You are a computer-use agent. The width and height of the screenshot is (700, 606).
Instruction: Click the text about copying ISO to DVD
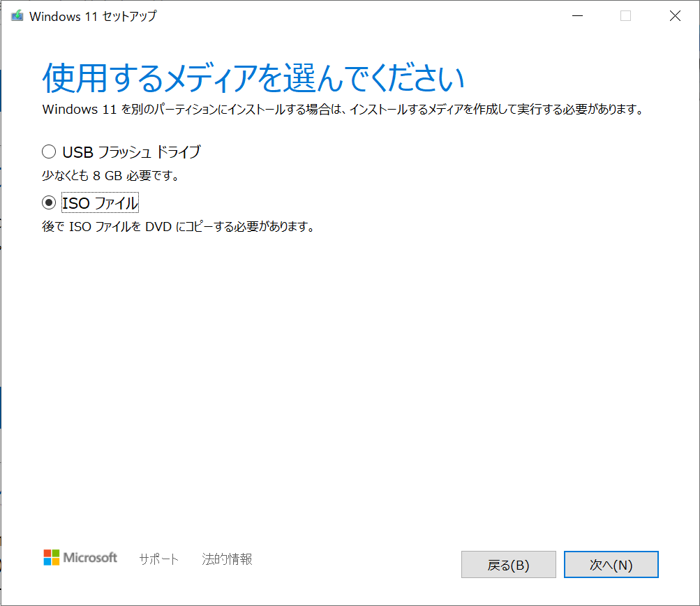[178, 226]
